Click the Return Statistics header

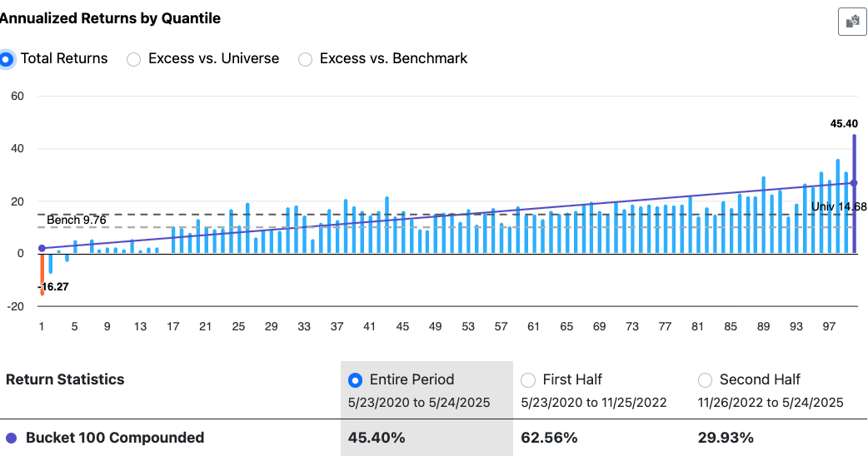point(65,379)
